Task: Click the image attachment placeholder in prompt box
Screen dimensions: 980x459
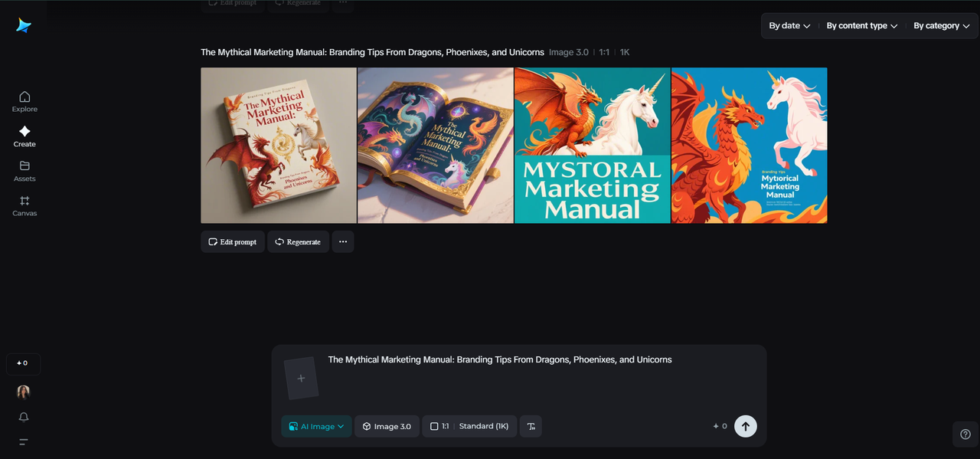Action: (302, 377)
